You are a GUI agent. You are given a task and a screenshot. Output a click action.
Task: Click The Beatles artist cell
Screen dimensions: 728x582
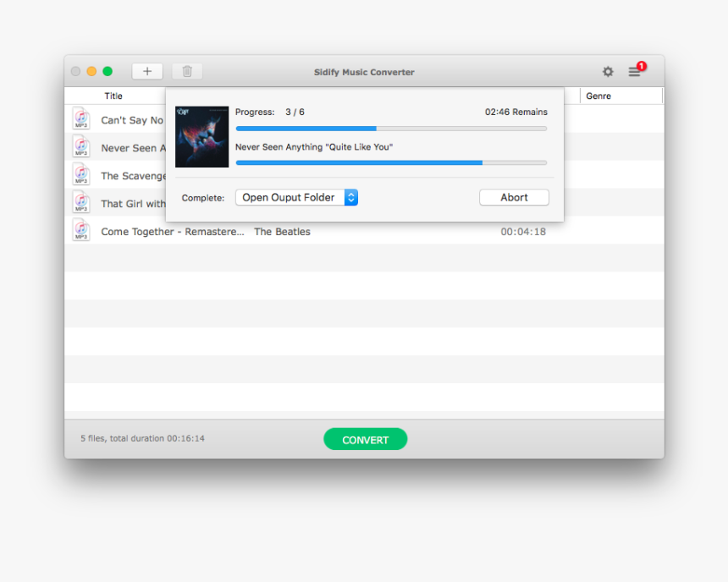(x=282, y=232)
